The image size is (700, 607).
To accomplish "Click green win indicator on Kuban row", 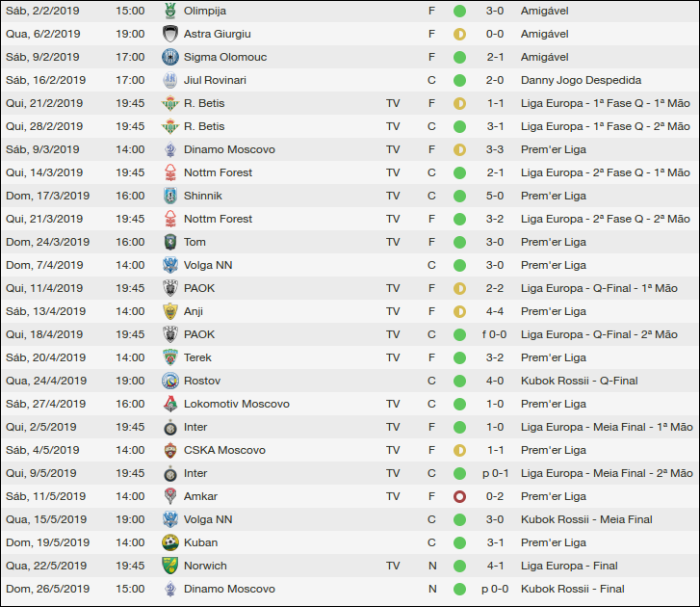I will coord(459,542).
